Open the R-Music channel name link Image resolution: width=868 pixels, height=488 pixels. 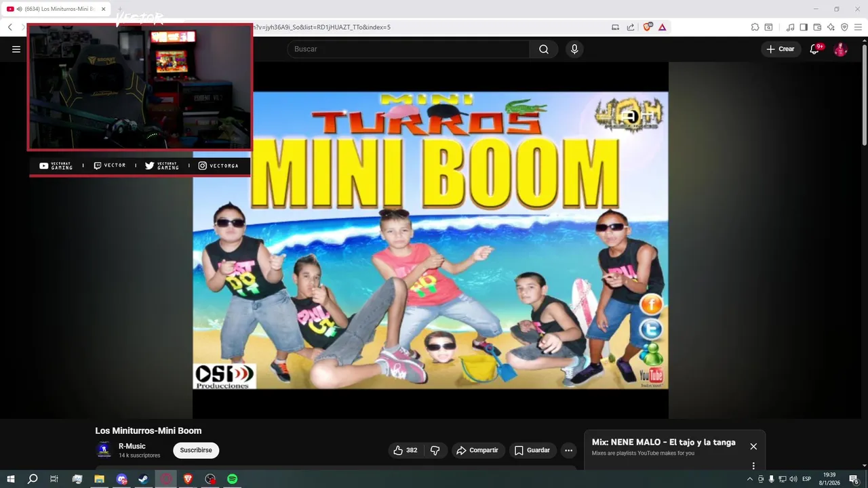click(x=132, y=446)
